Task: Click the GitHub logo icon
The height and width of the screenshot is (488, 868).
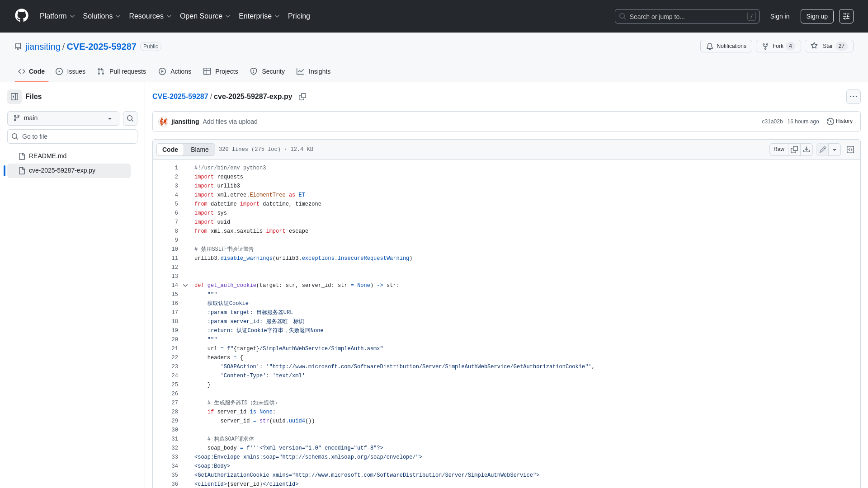Action: 21,16
